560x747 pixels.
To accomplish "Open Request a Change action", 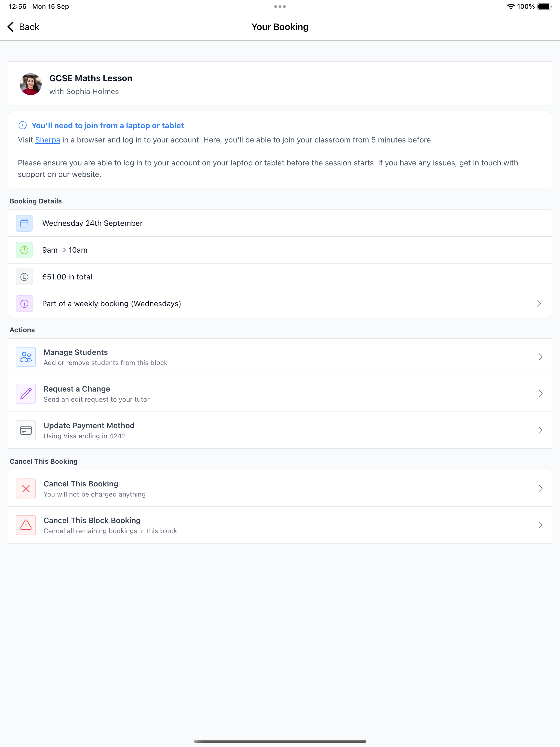I will [x=280, y=393].
